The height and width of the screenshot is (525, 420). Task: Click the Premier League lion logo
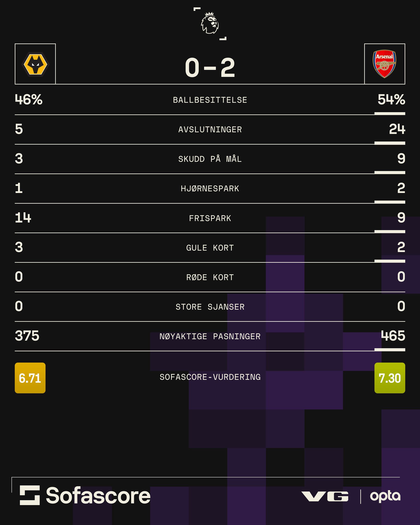coord(210,23)
